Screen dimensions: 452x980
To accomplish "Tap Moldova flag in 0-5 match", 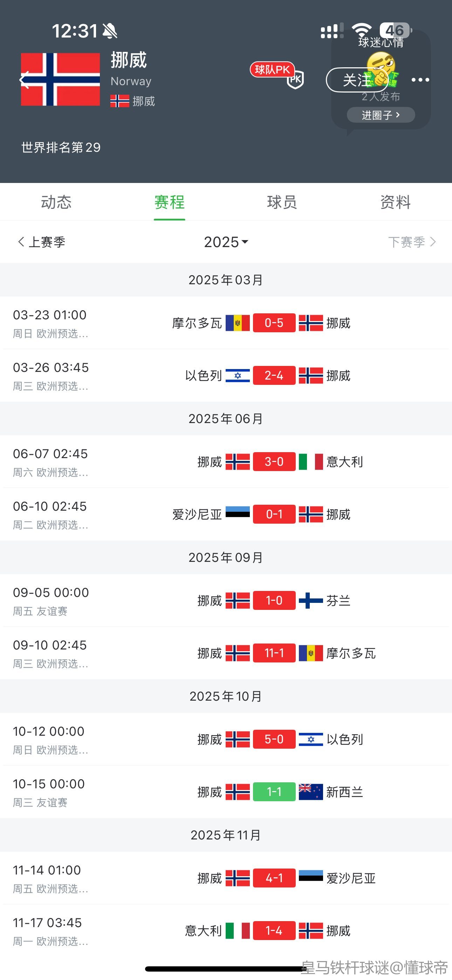I will 238,323.
